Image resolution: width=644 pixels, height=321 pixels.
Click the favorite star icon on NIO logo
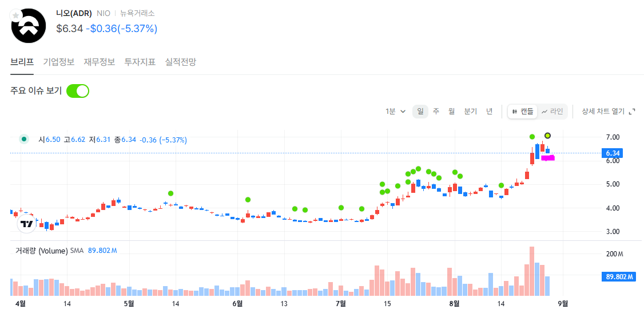coord(15,15)
